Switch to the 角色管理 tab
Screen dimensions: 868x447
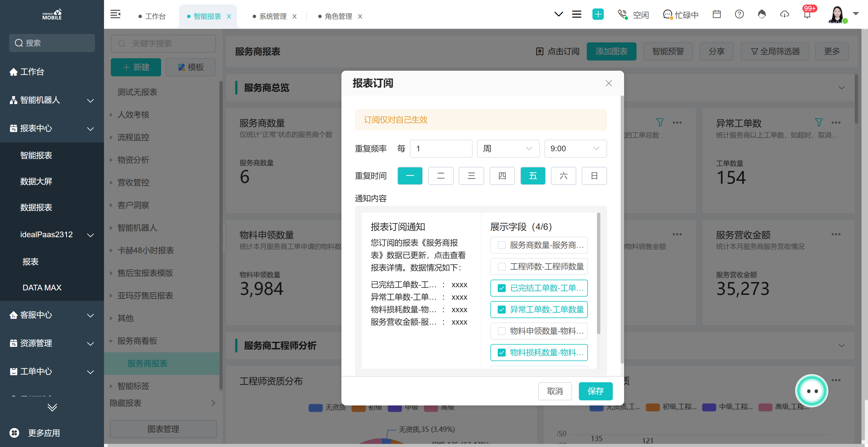[335, 16]
